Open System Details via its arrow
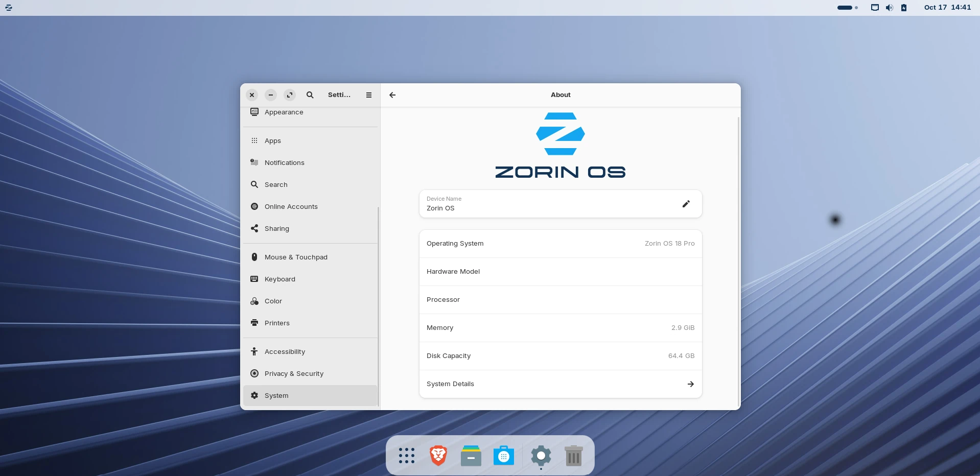The height and width of the screenshot is (476, 980). [x=690, y=384]
